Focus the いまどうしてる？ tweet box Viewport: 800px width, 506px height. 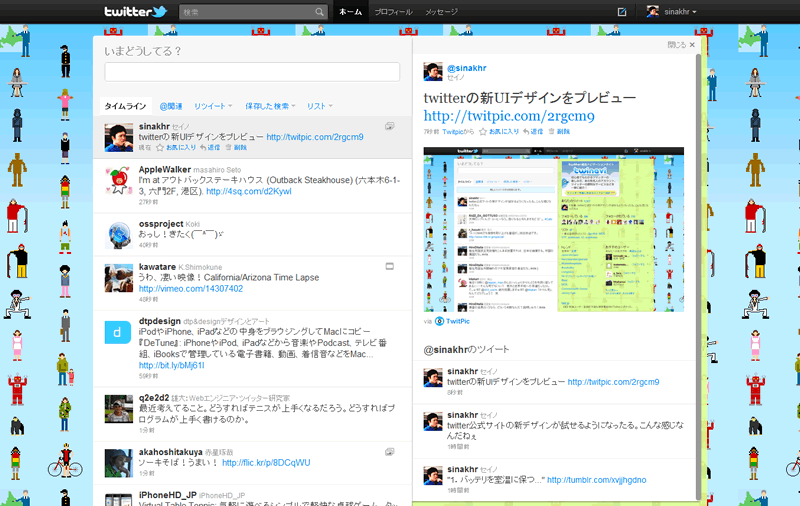tap(252, 72)
